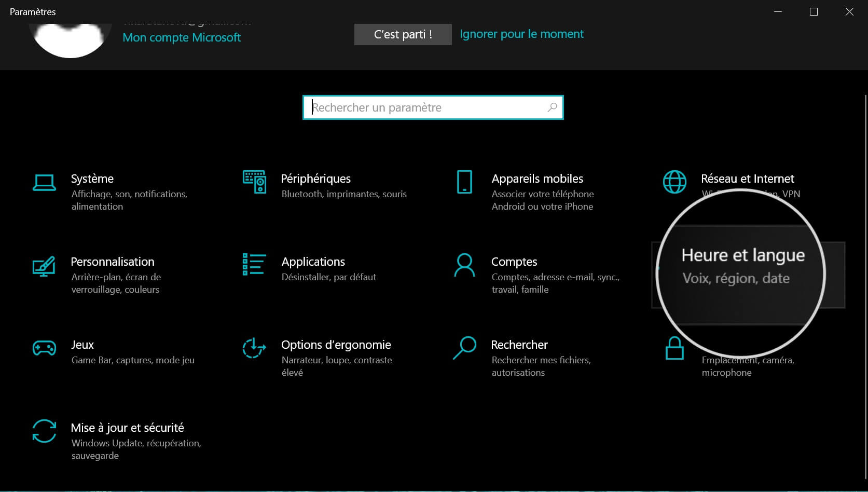This screenshot has height=492, width=868.
Task: Open Appareils mobiles settings title
Action: pyautogui.click(x=538, y=179)
